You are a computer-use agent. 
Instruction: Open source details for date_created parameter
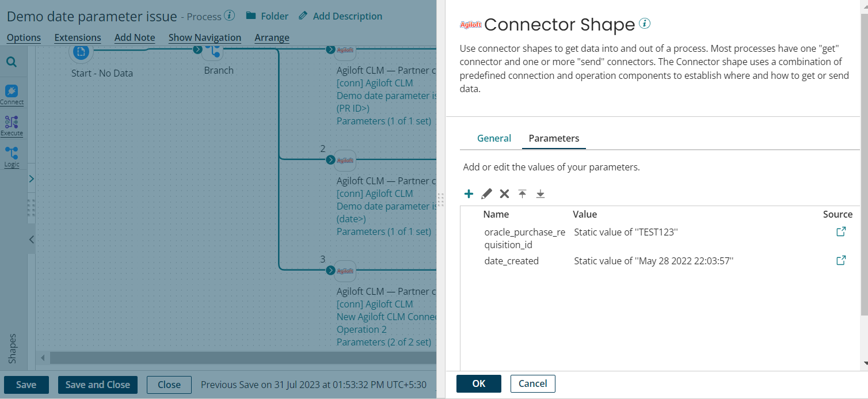pyautogui.click(x=841, y=260)
